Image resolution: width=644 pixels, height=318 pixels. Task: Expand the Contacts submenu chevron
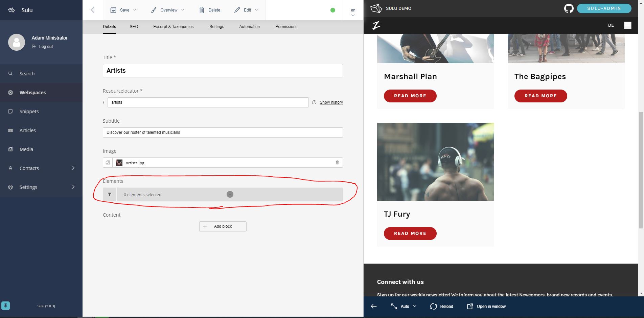tap(73, 168)
